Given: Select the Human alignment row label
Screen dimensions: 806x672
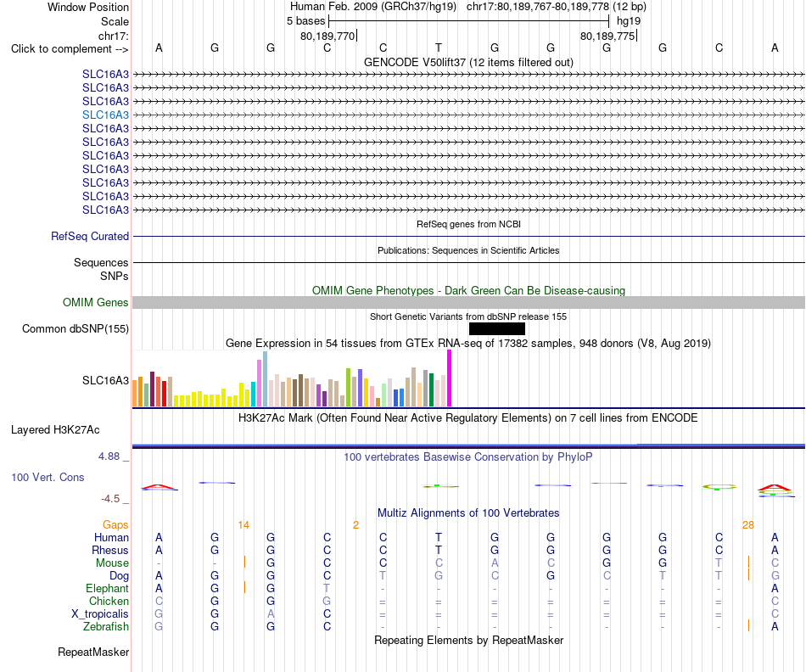Looking at the screenshot, I should coord(111,537).
